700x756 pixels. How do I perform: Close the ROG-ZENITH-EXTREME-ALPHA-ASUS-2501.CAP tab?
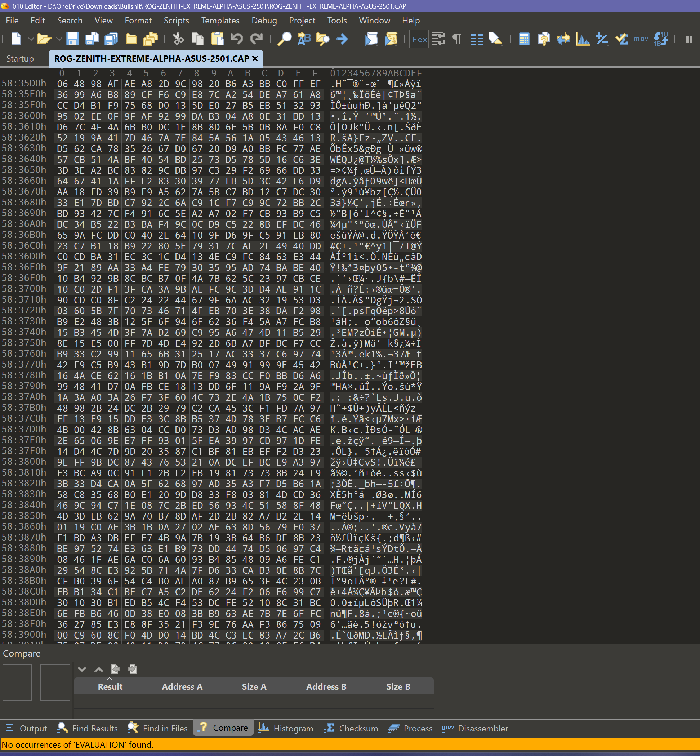coord(255,59)
